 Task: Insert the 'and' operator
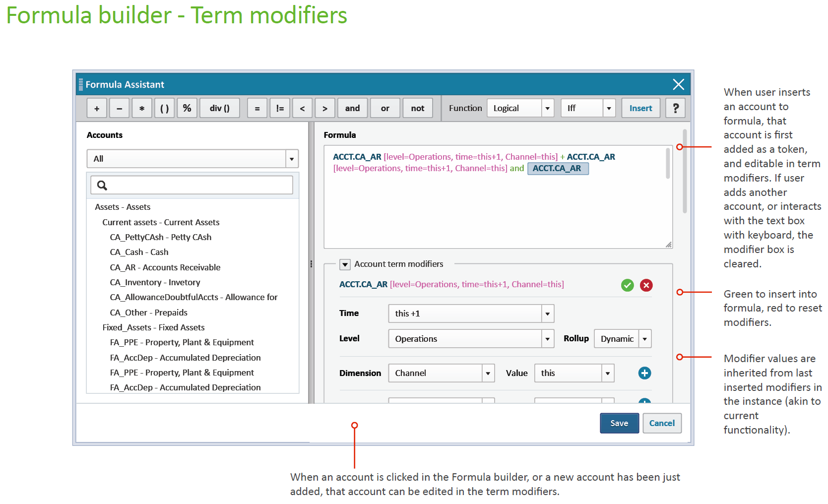point(352,108)
